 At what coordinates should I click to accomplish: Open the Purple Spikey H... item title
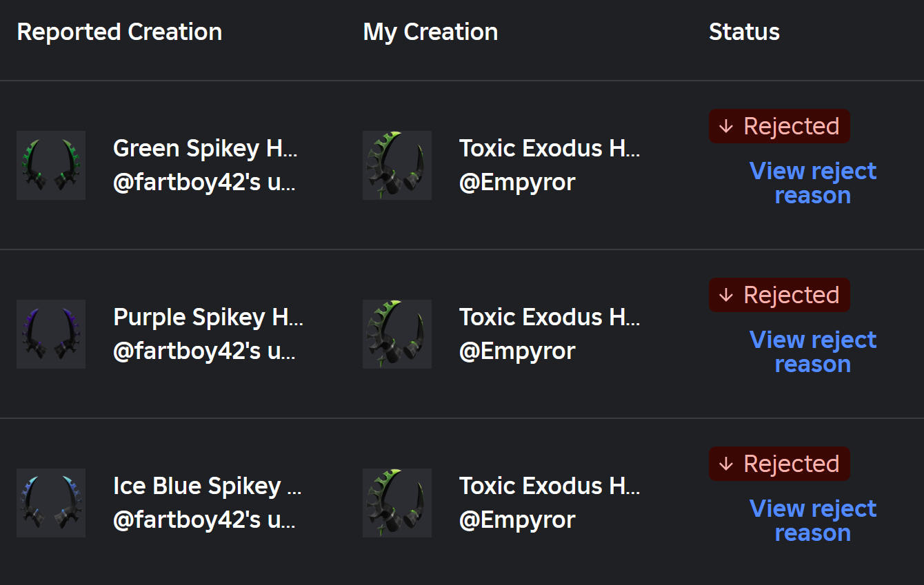point(208,317)
